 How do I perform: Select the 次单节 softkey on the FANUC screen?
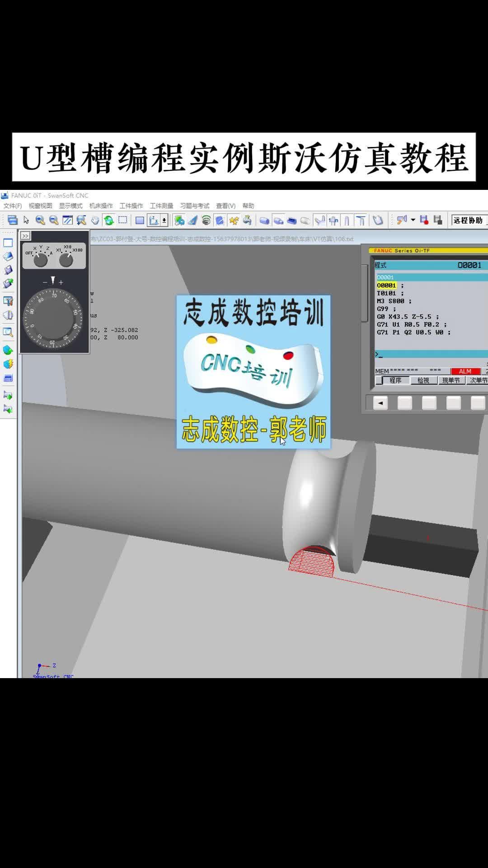(x=478, y=381)
